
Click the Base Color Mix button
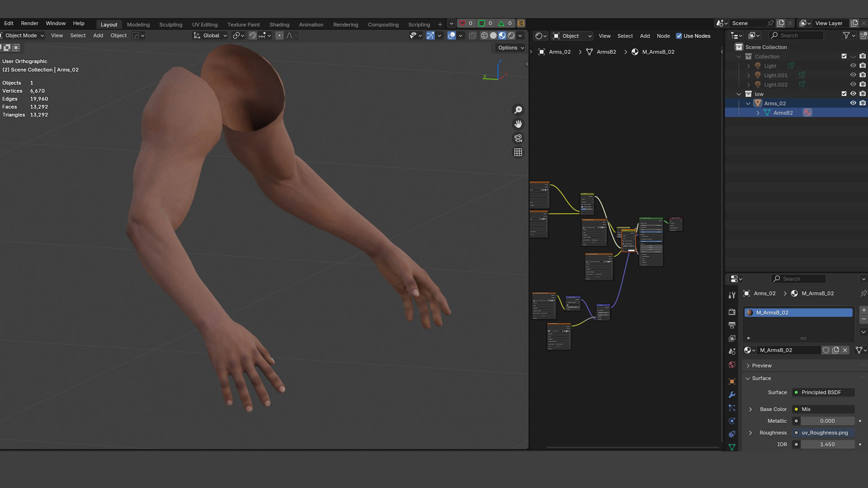click(823, 409)
